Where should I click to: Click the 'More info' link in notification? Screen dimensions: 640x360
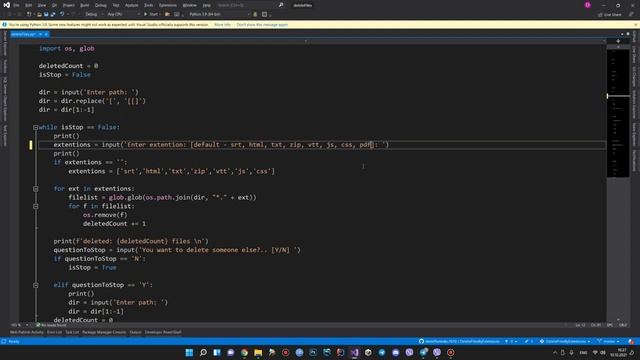click(x=222, y=25)
